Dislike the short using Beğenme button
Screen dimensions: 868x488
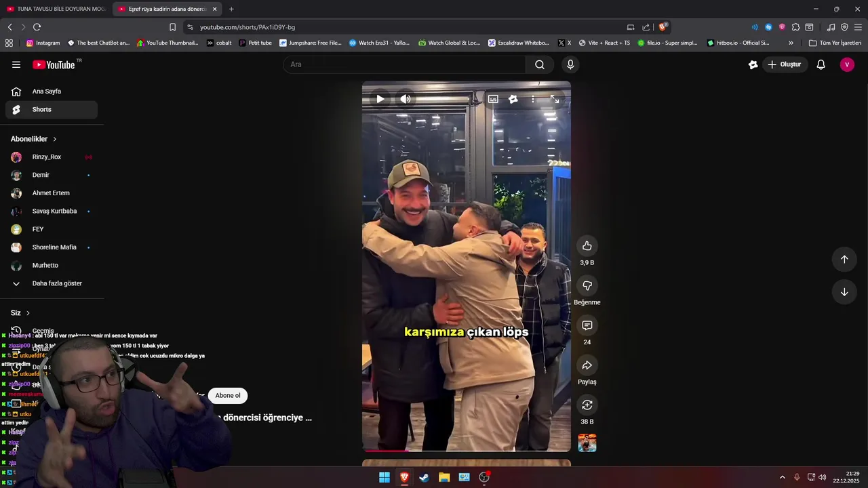click(587, 286)
